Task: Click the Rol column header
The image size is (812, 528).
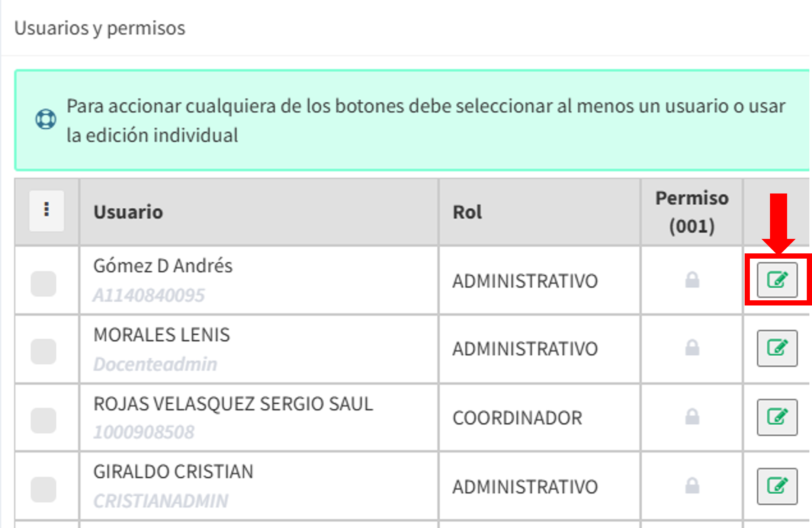Action: click(x=467, y=212)
